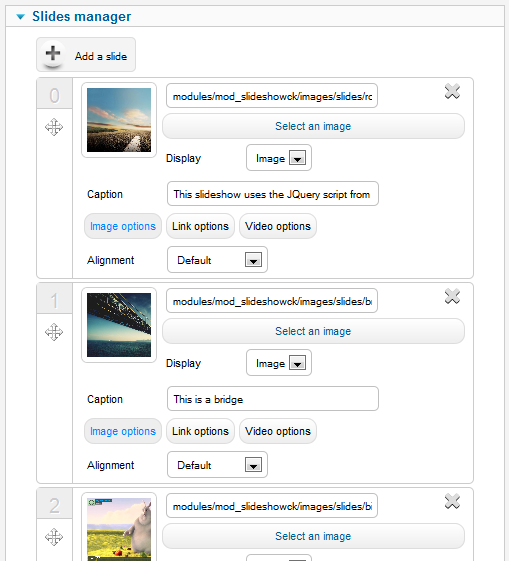Click the move handle icon of slide 1

click(x=54, y=332)
